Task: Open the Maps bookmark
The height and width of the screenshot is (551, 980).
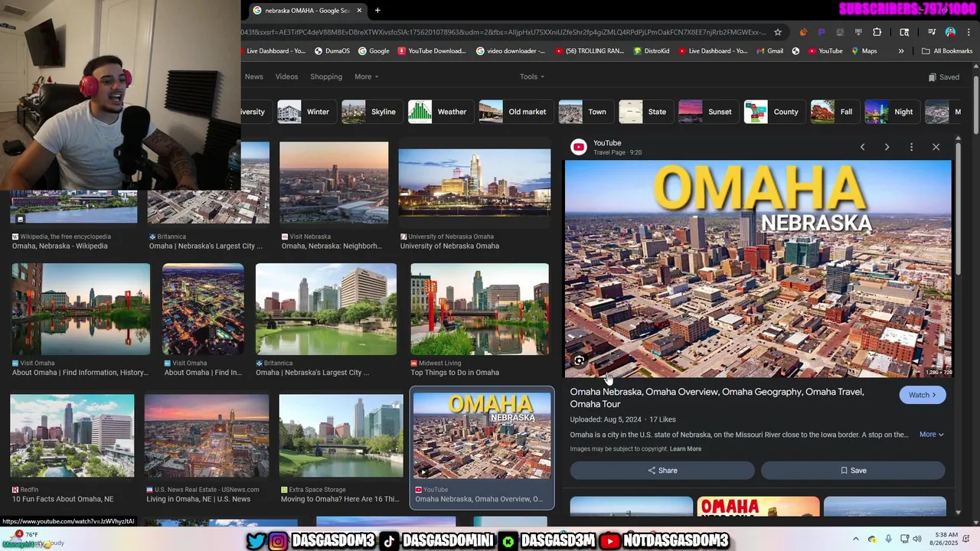Action: [864, 51]
